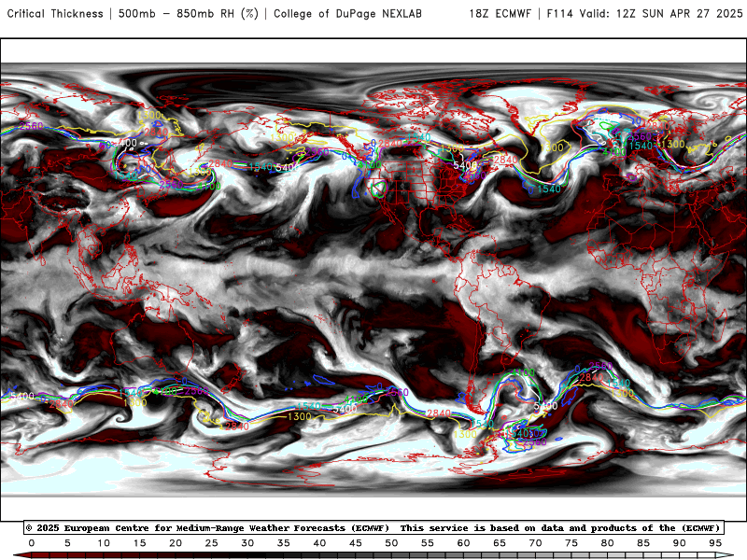Pick the 20 value on the color scale

pos(176,543)
